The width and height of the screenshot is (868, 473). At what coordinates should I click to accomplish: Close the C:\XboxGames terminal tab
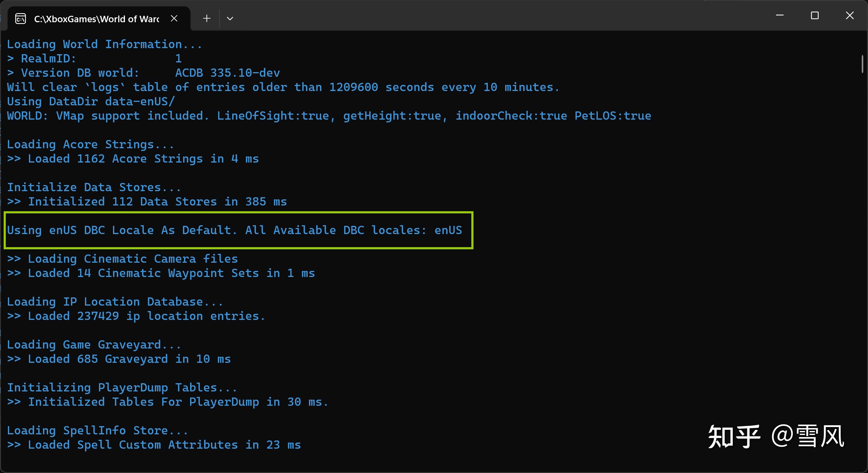pyautogui.click(x=174, y=19)
